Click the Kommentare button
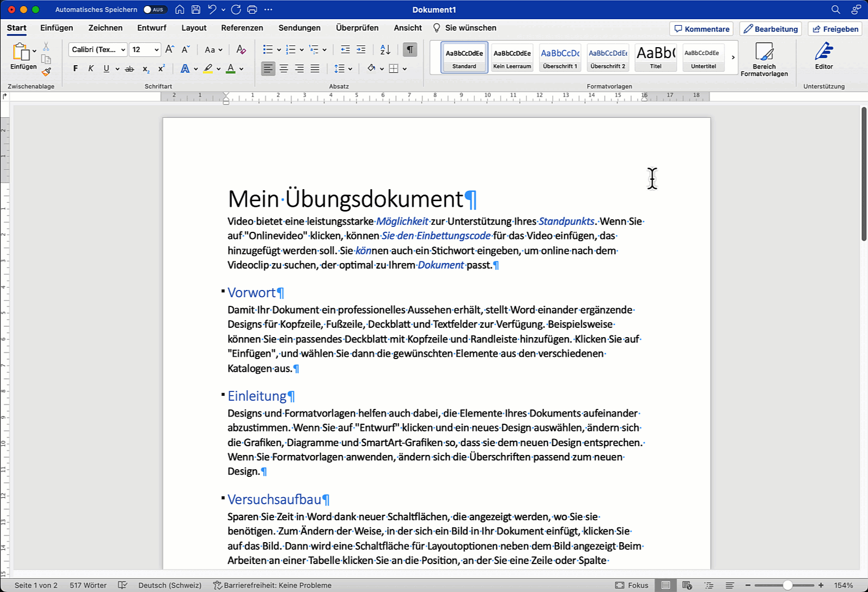 (x=701, y=29)
